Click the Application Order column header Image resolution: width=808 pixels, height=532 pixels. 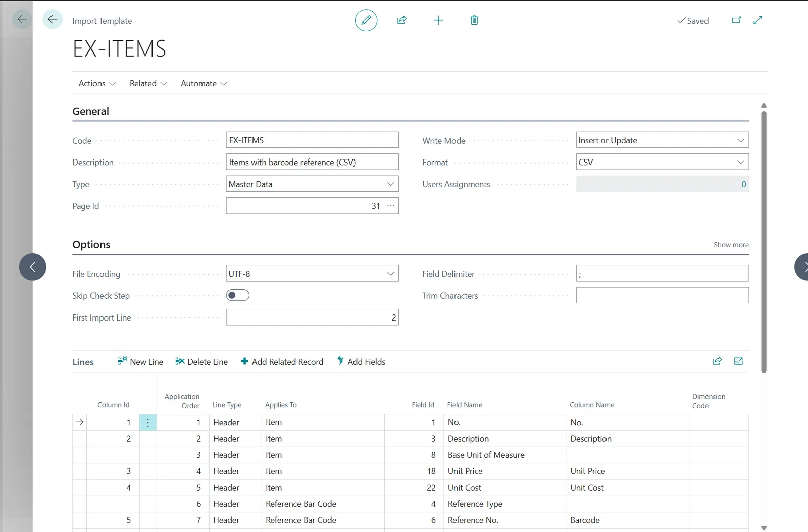[182, 401]
